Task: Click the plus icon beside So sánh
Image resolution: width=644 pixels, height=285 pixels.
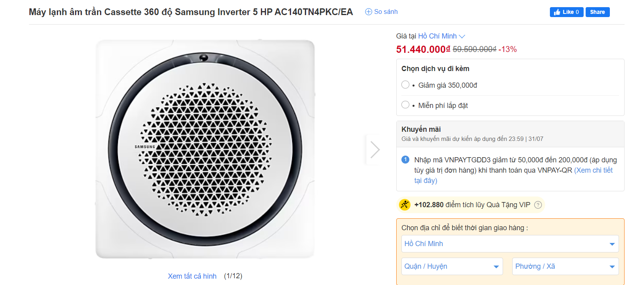Action: pyautogui.click(x=368, y=12)
